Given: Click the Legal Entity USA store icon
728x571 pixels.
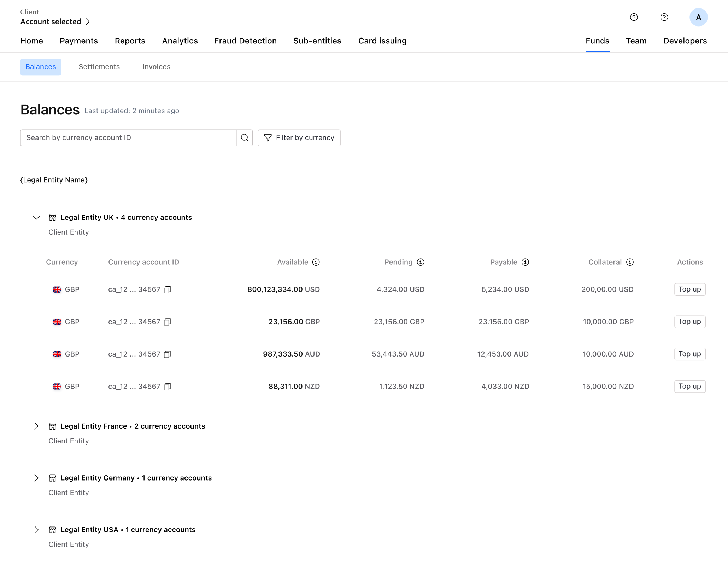Looking at the screenshot, I should click(53, 530).
